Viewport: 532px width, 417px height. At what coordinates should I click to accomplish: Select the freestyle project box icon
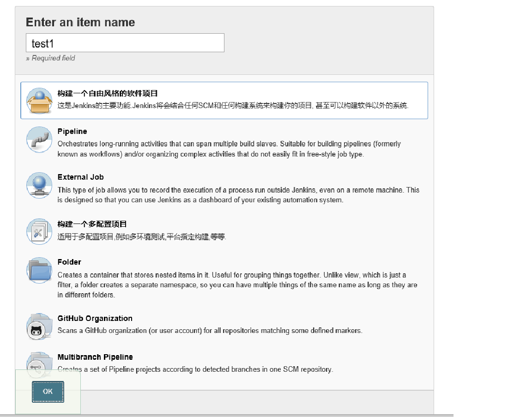39,101
